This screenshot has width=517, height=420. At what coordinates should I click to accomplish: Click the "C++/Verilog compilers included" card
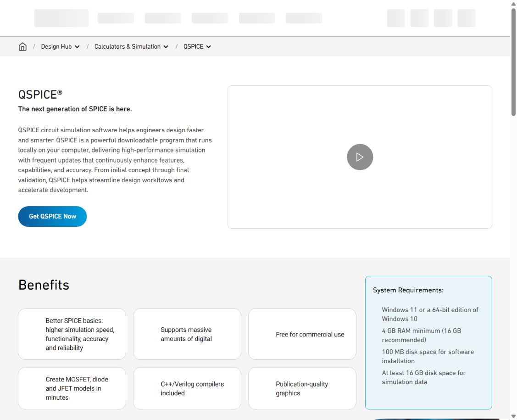pyautogui.click(x=187, y=388)
